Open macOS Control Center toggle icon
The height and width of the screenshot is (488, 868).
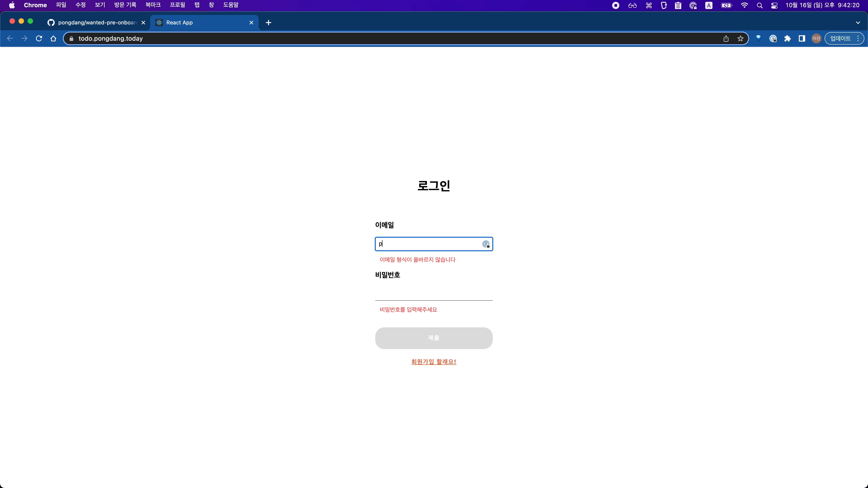(x=774, y=5)
